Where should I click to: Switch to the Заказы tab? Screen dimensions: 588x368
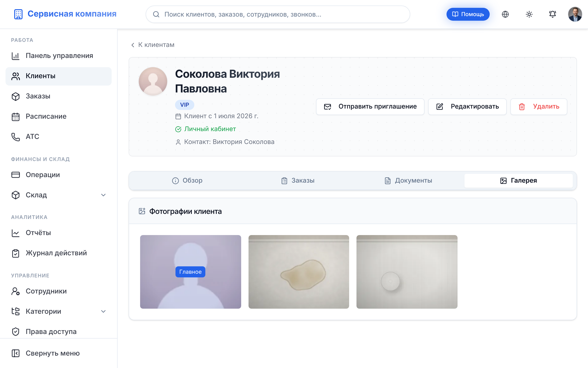pyautogui.click(x=298, y=181)
